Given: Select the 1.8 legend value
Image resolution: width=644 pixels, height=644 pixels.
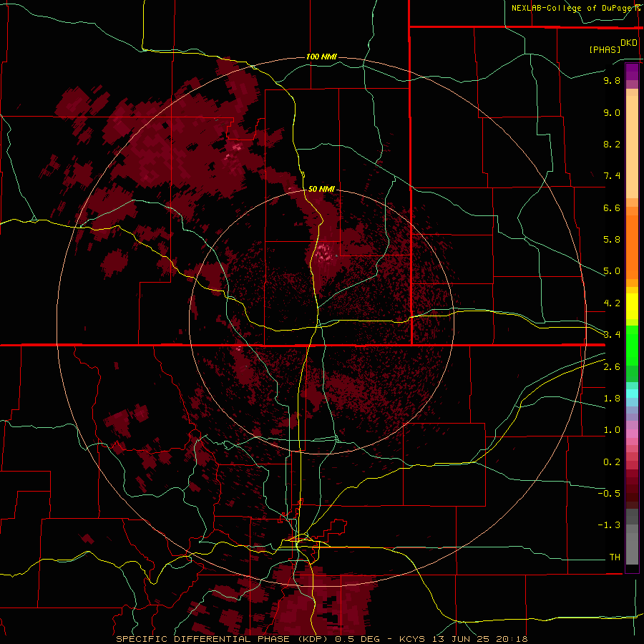Looking at the screenshot, I should [612, 399].
